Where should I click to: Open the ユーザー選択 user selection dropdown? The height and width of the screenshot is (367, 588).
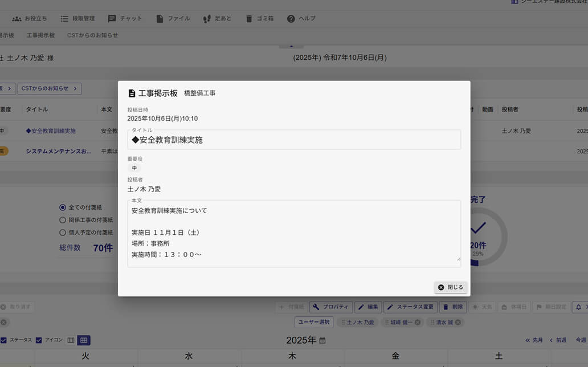click(314, 321)
